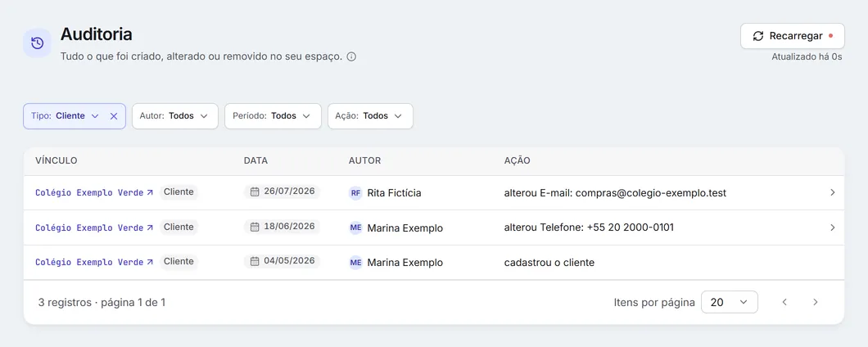Click the author name Rita Fictícia
The width and height of the screenshot is (868, 347).
394,193
